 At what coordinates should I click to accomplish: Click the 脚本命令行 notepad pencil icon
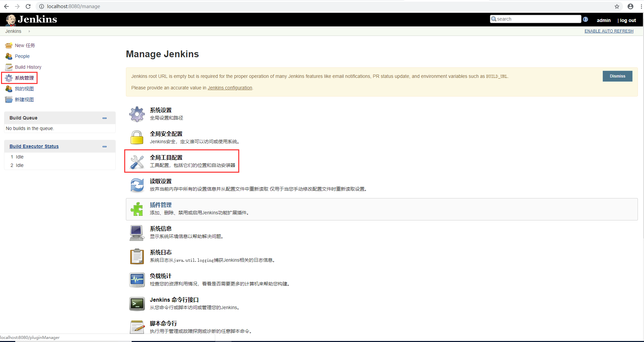pyautogui.click(x=137, y=327)
